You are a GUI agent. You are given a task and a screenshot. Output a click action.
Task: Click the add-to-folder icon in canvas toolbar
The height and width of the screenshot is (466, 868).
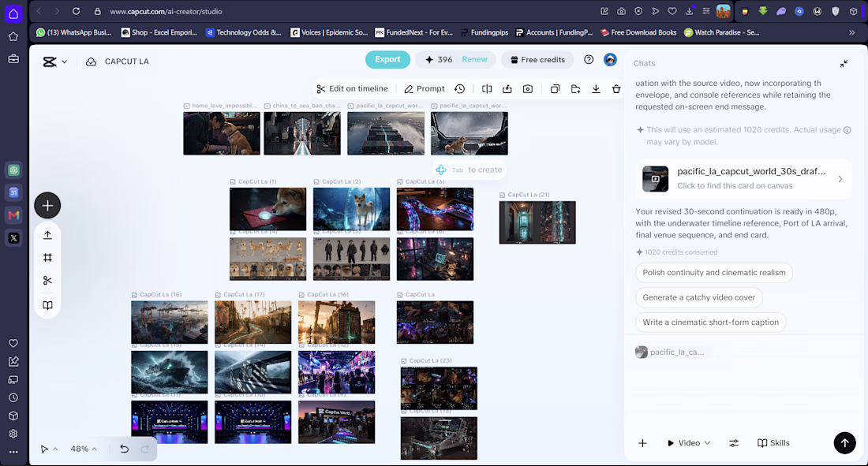[x=576, y=88]
